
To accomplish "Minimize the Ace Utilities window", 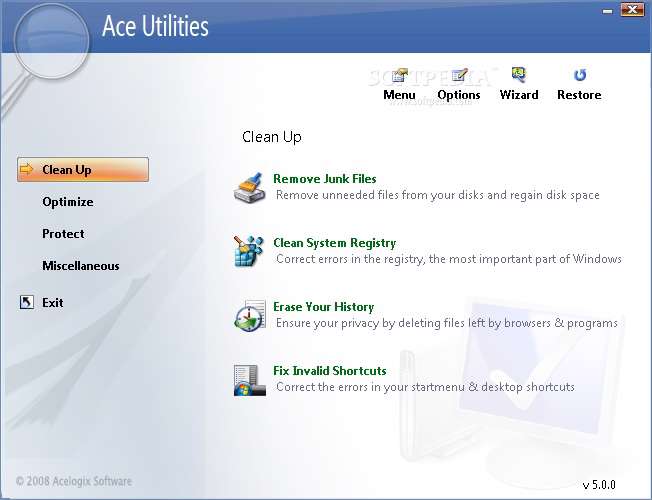I will tap(608, 11).
